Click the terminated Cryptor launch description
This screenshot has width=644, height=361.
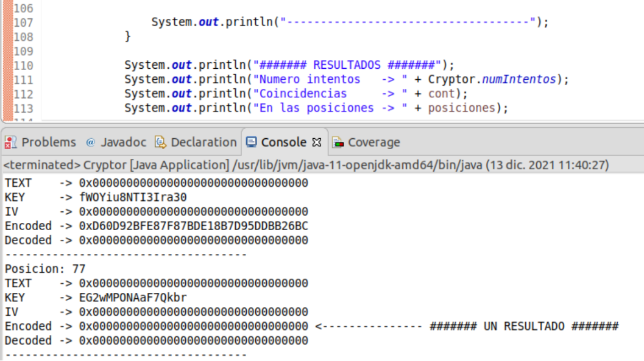point(305,165)
